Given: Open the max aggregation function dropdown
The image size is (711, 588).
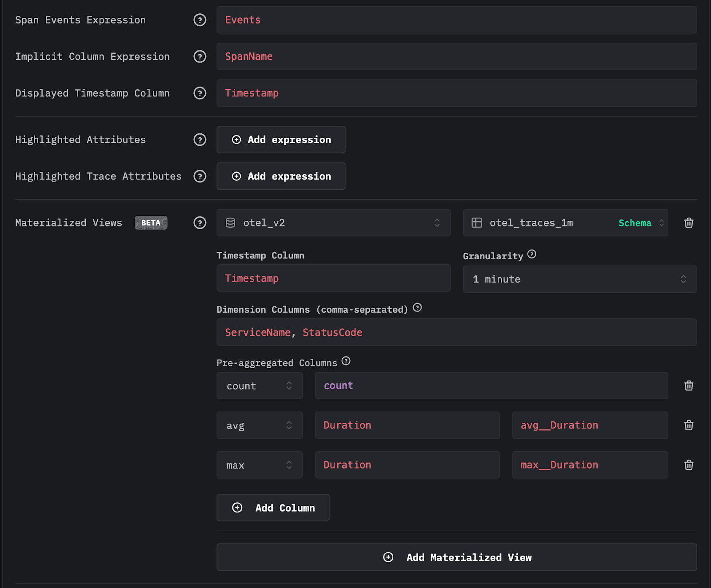Looking at the screenshot, I should pyautogui.click(x=259, y=465).
